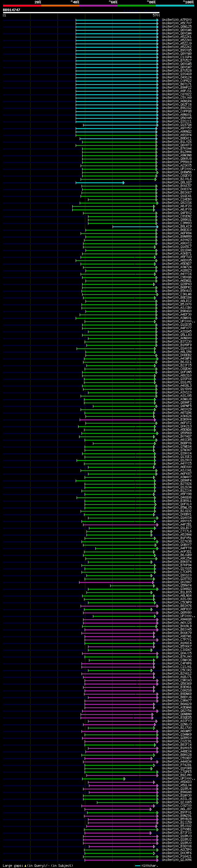Select hit label UniRef100_Q3S4G9
This screenshot has height=868, width=197.
click(177, 74)
